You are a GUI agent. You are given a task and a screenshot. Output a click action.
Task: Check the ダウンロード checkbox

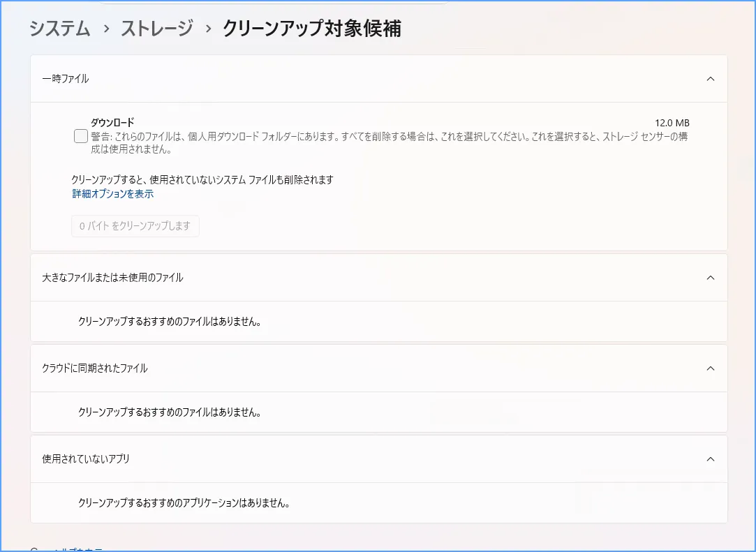point(81,137)
